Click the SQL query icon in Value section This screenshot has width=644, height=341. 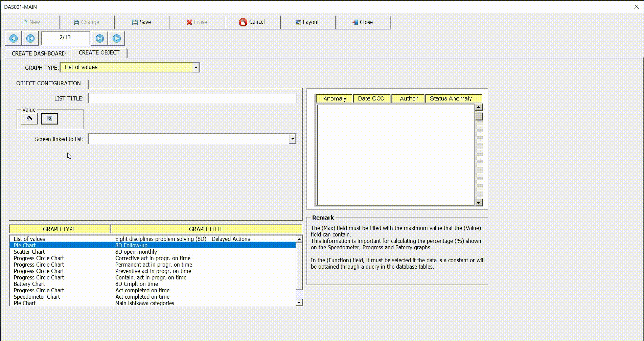49,119
